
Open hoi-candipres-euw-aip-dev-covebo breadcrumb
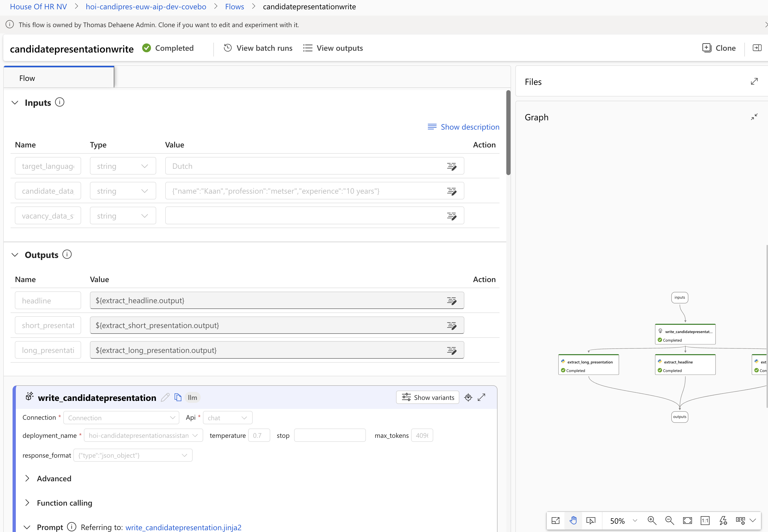pyautogui.click(x=146, y=7)
